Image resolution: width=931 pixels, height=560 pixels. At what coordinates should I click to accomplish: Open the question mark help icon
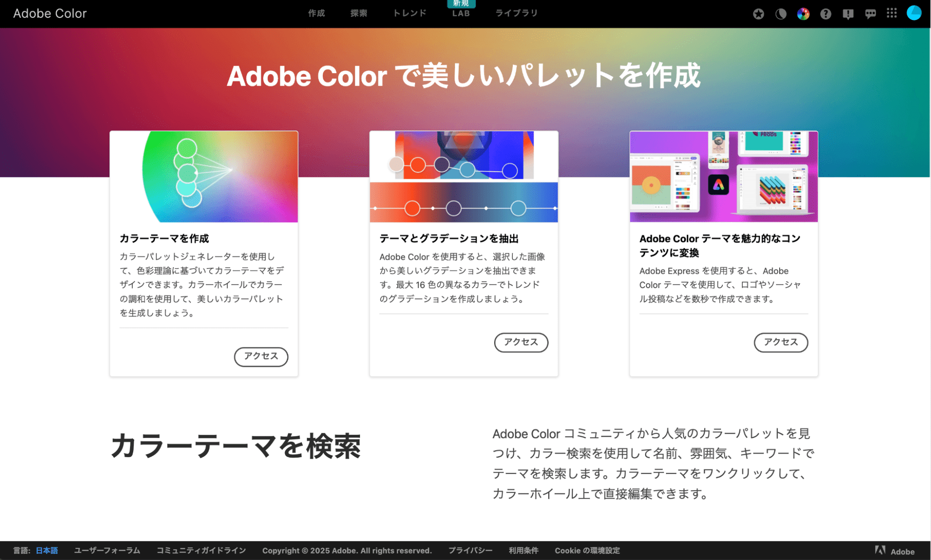pos(825,14)
